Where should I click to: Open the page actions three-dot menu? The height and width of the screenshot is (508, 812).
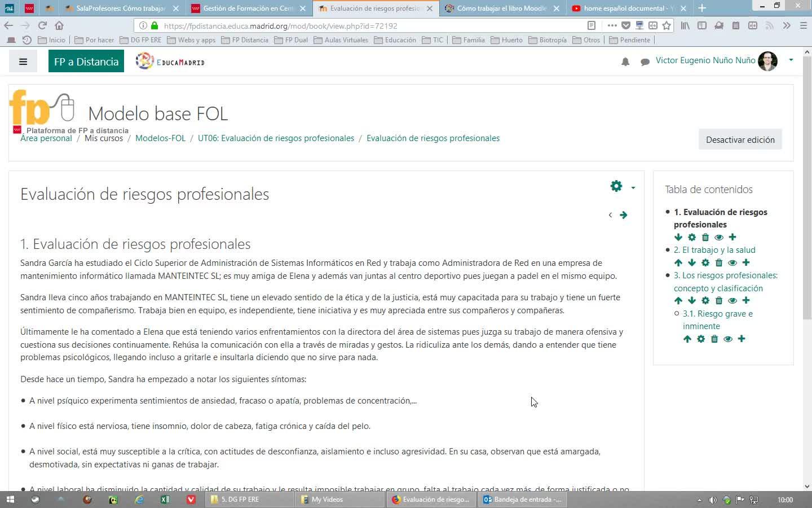[612, 25]
